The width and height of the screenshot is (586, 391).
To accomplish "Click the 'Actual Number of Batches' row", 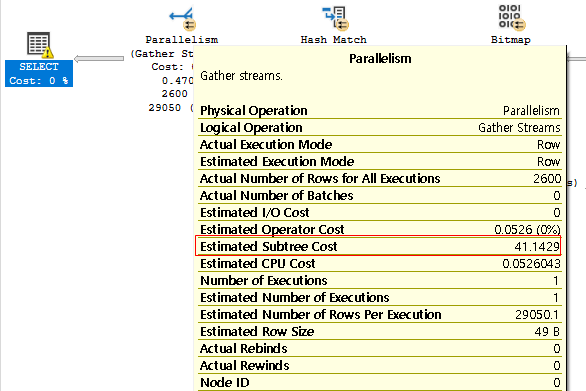I will [380, 196].
